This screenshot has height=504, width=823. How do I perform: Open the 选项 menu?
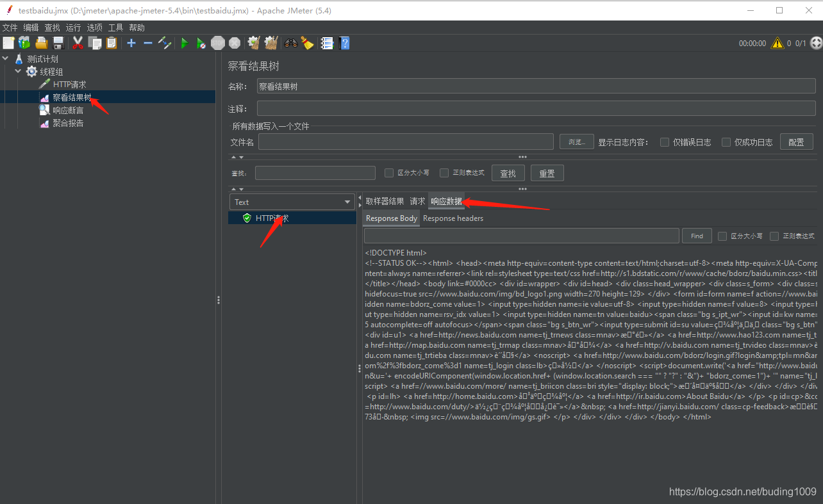tap(95, 28)
